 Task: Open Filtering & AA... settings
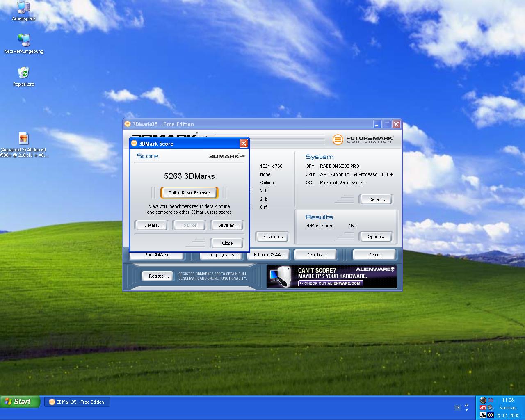tap(269, 255)
